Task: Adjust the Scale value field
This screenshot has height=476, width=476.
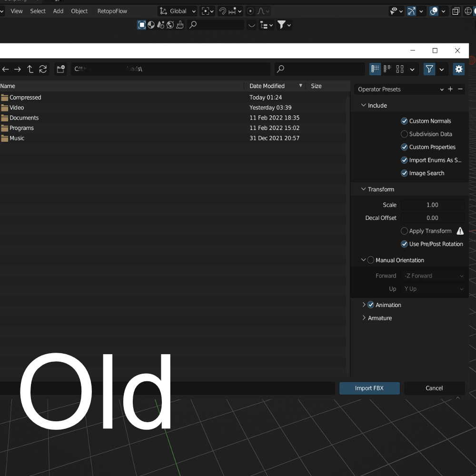Action: (432, 205)
